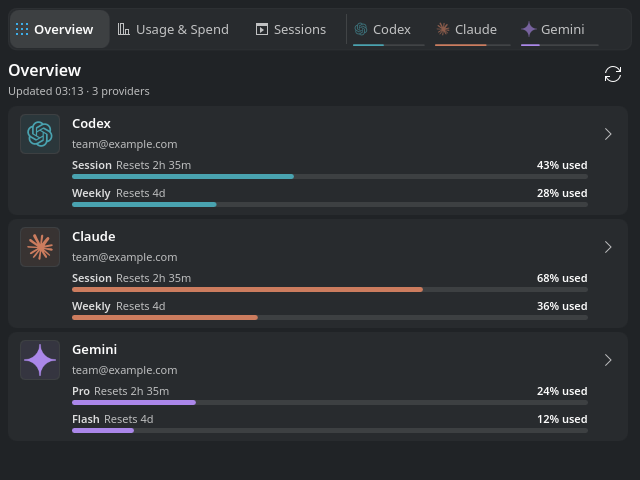Click the email under Claude
The height and width of the screenshot is (480, 640).
click(x=124, y=258)
